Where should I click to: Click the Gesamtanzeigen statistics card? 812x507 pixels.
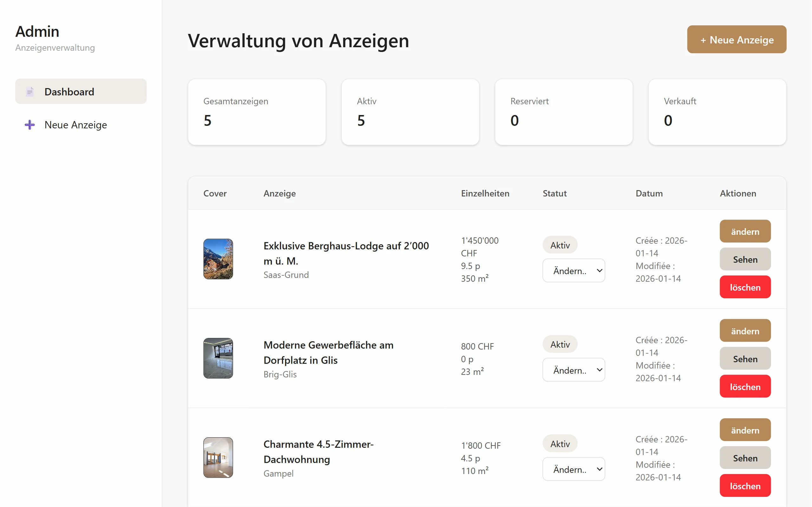[x=257, y=112]
